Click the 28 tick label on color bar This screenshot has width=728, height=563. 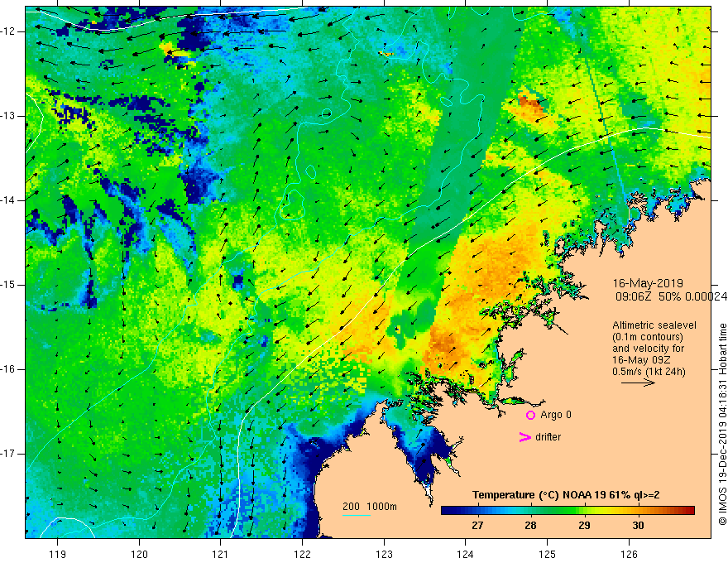coord(530,526)
